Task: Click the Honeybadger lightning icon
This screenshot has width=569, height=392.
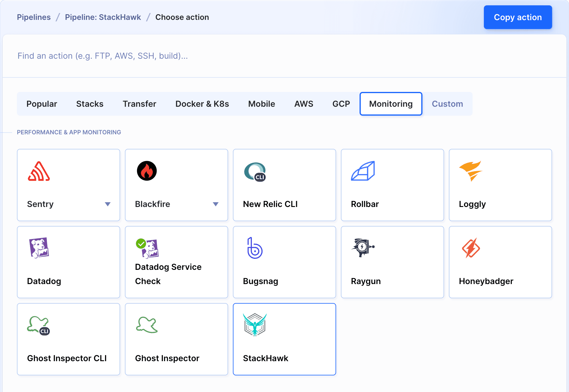Action: [x=471, y=248]
